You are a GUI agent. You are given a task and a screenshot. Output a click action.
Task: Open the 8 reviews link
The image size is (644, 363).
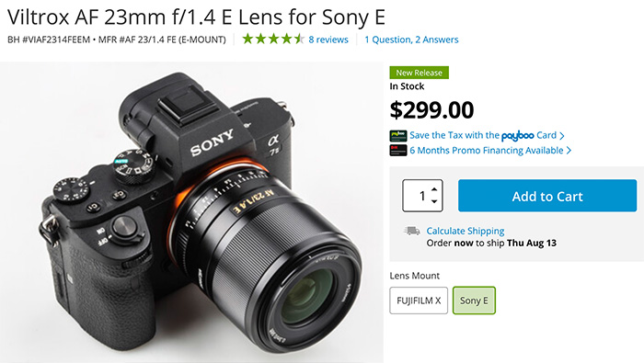(328, 40)
